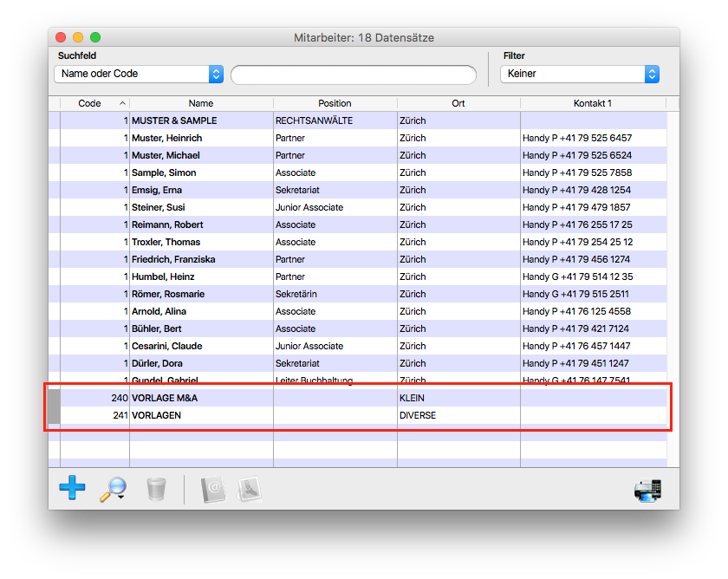Image resolution: width=728 pixels, height=579 pixels.
Task: Close the Mitarbeiter window with red button
Action: tap(61, 37)
